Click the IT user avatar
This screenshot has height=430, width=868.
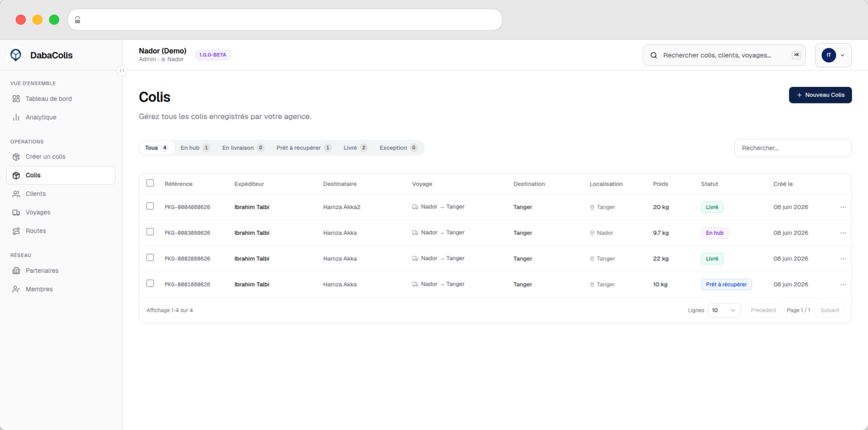click(829, 55)
